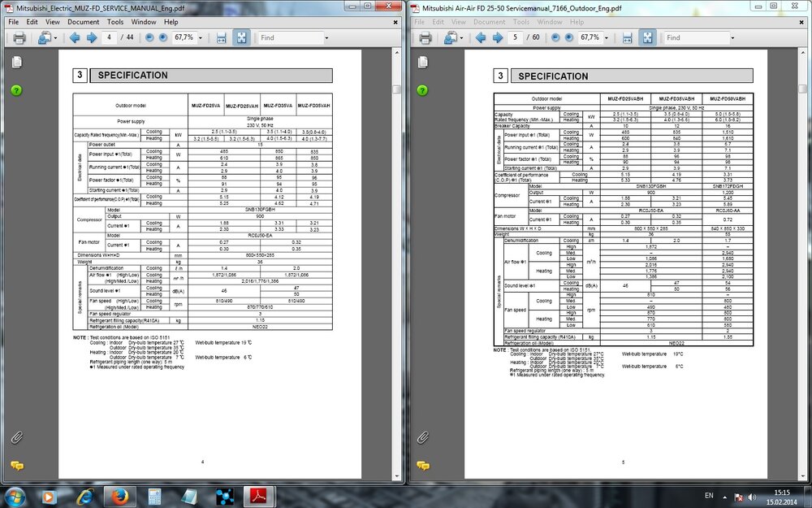This screenshot has height=508, width=812.
Task: Open green help icon in right window sidebar
Action: [422, 90]
